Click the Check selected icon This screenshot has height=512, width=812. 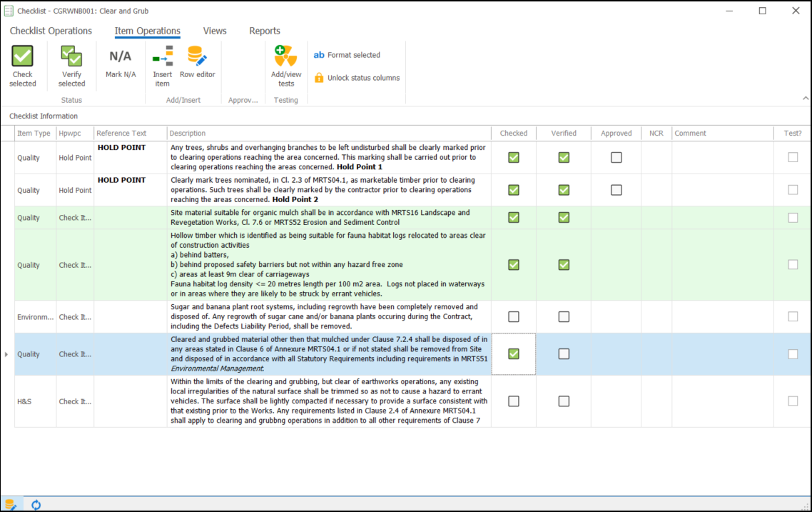pos(22,64)
